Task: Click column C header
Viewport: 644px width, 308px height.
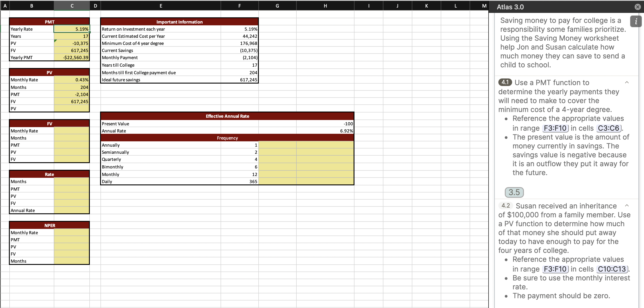Action: [72, 6]
